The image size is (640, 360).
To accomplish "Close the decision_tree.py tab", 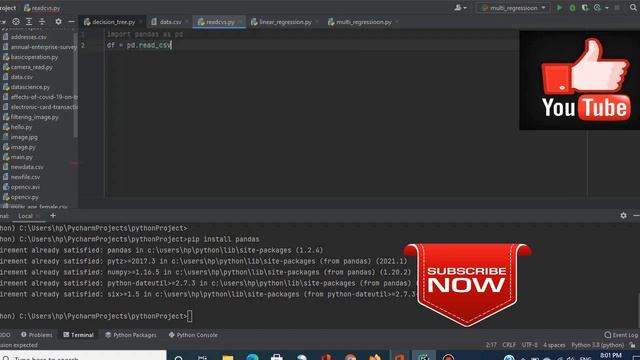I will 141,22.
